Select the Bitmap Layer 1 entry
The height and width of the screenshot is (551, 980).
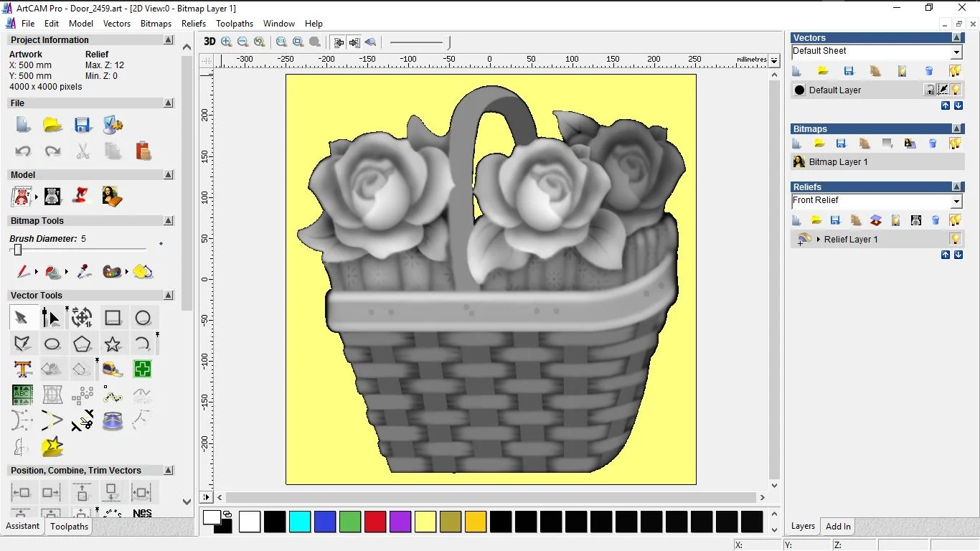click(x=838, y=162)
